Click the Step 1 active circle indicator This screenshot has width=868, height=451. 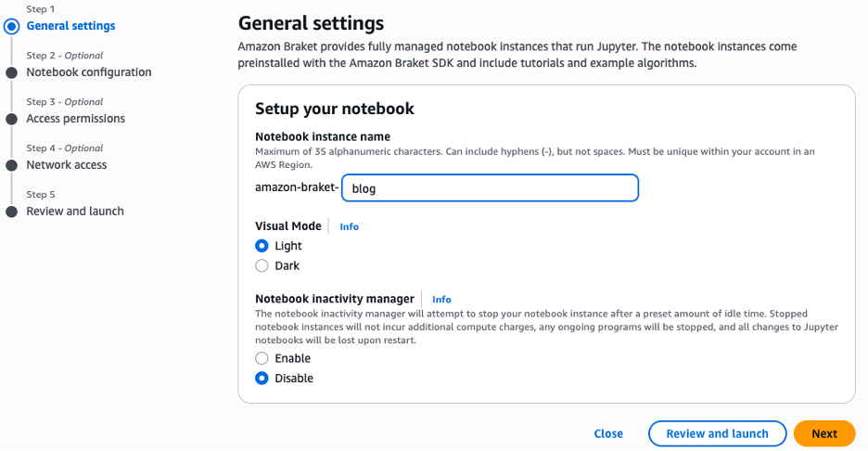11,26
